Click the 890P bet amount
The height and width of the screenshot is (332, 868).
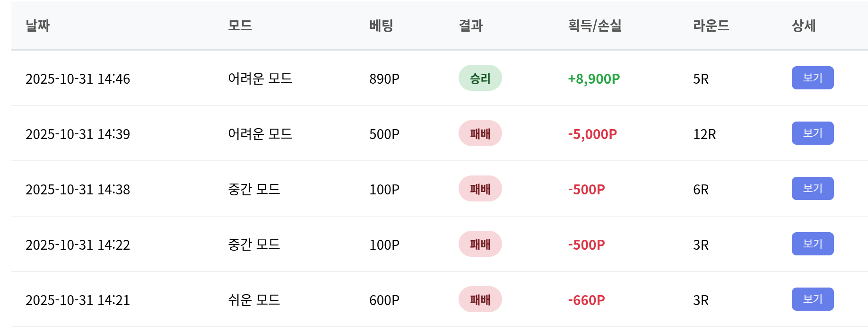[384, 79]
